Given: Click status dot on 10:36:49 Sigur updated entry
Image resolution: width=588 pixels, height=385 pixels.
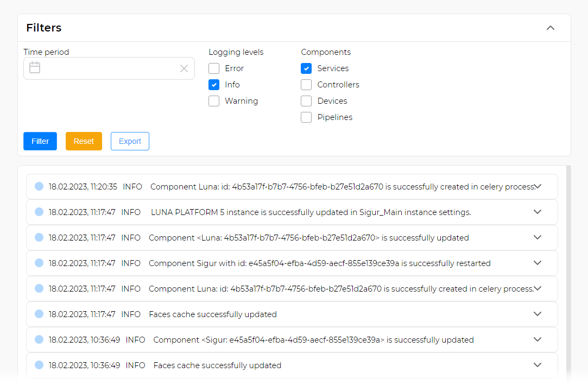Looking at the screenshot, I should coord(39,339).
